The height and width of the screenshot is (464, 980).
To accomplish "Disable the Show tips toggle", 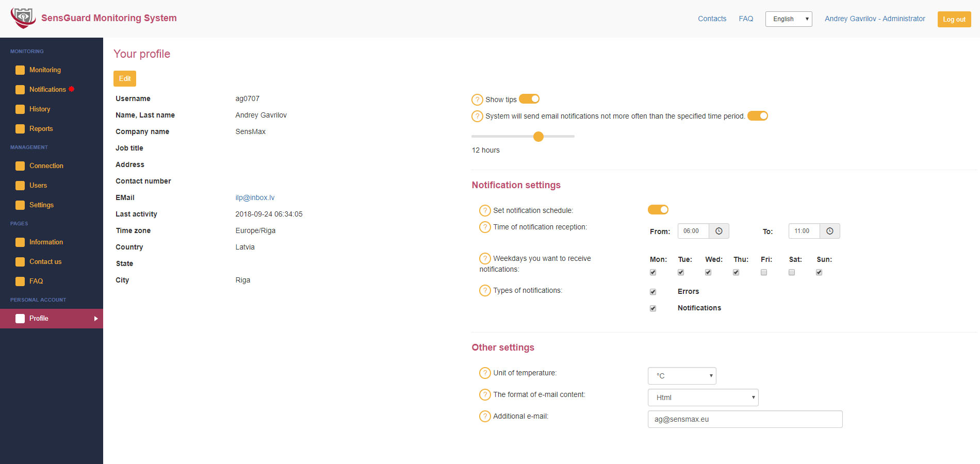I will 530,98.
